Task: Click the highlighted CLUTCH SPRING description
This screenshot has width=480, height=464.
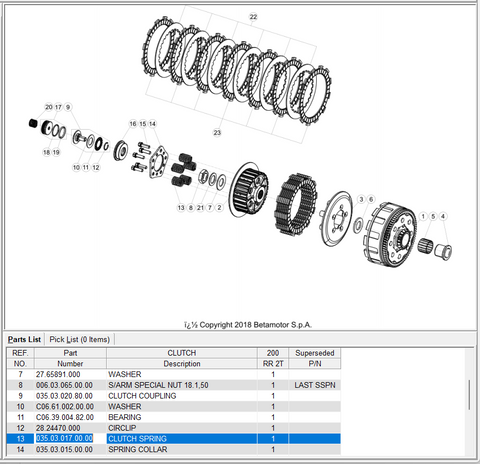Action: coord(137,439)
